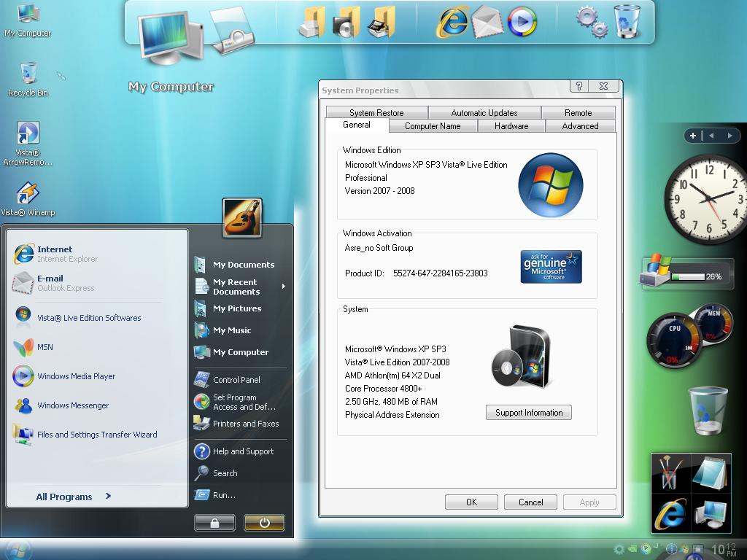Open the pictures folder icon in the dock

[x=382, y=23]
